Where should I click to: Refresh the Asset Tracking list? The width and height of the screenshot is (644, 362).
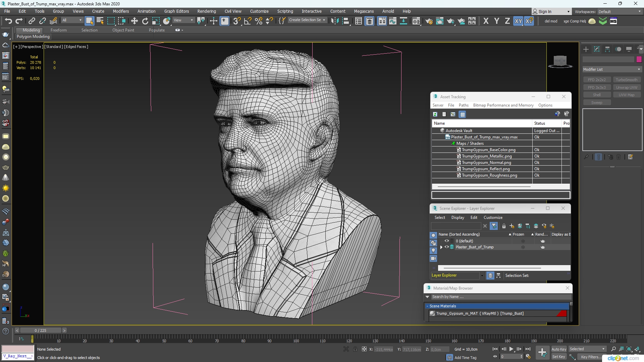(x=435, y=114)
